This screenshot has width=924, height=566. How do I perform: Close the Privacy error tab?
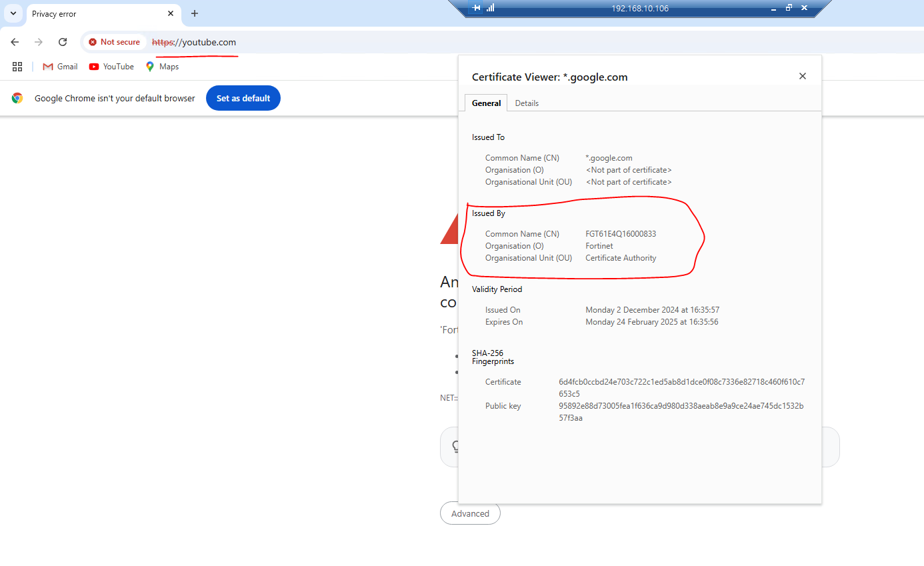(171, 13)
